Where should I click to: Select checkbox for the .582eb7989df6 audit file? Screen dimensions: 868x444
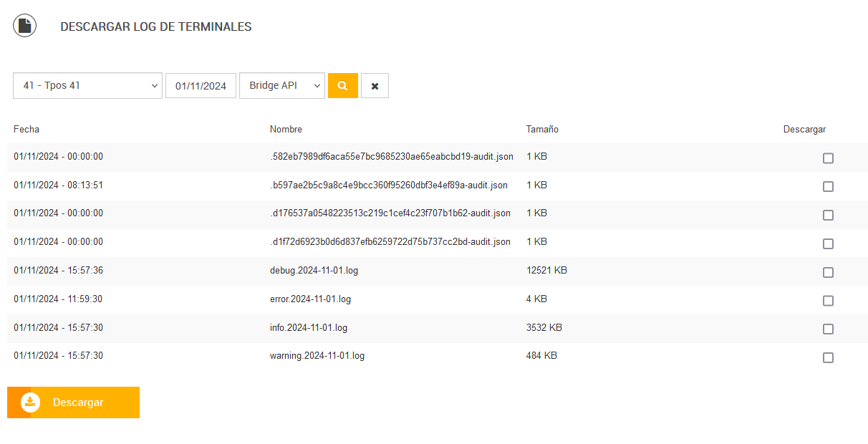(828, 158)
